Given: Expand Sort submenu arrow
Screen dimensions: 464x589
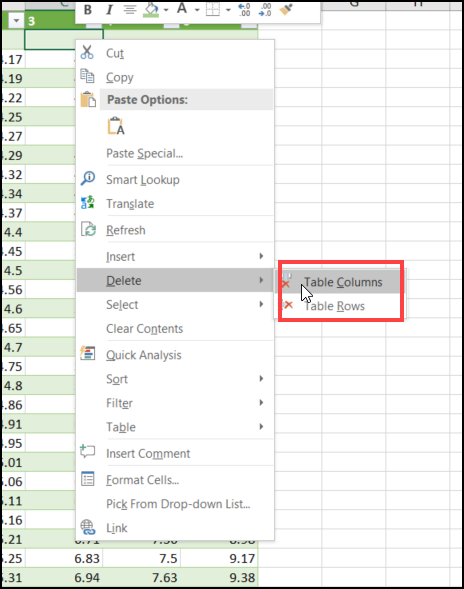Looking at the screenshot, I should [x=261, y=379].
